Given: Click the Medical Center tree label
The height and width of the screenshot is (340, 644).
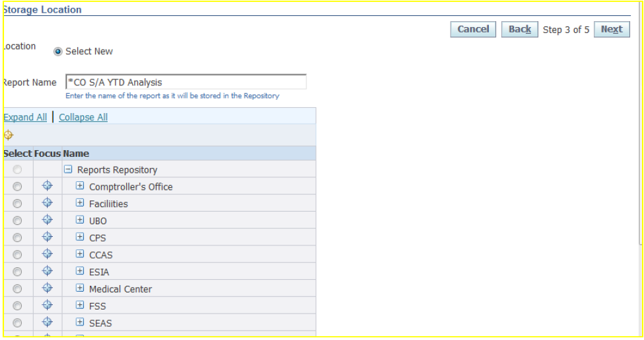Looking at the screenshot, I should pos(120,289).
